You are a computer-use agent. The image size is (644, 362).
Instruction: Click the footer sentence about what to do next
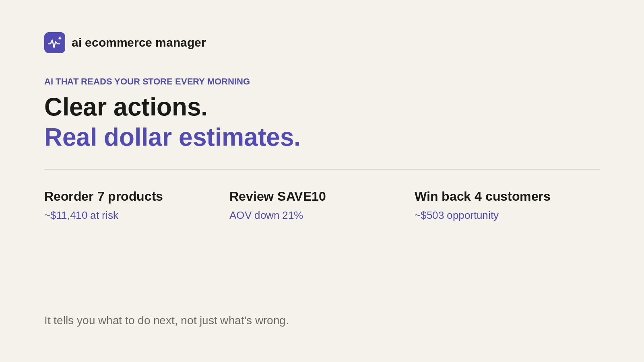click(x=167, y=321)
